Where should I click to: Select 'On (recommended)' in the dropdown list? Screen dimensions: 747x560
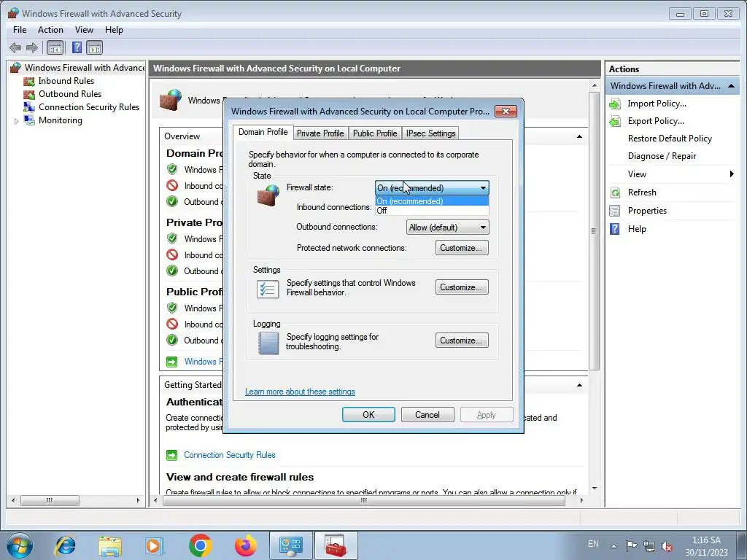pyautogui.click(x=432, y=201)
